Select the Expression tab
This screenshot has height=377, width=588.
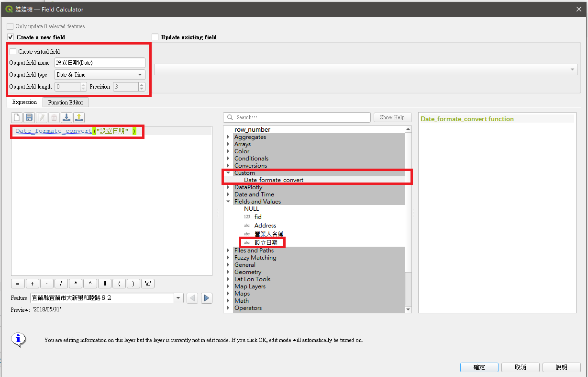(x=24, y=102)
